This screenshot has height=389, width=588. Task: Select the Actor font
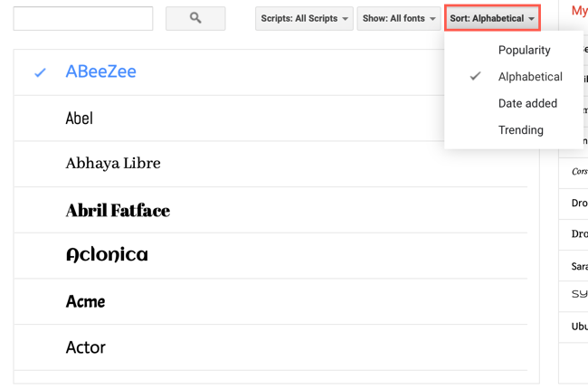86,347
